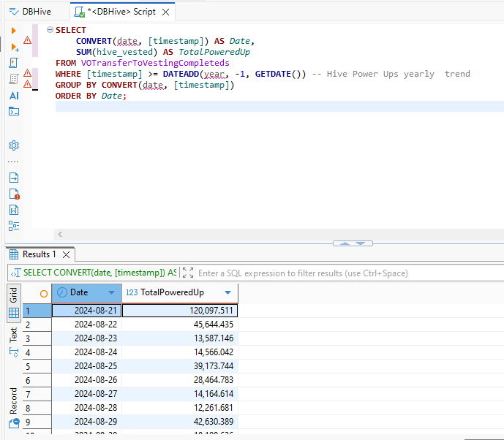
Task: Click the panel divider down arrow
Action: (361, 243)
